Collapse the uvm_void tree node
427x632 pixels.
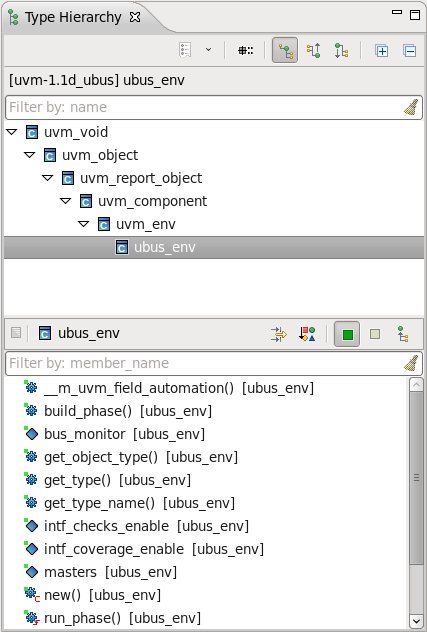12,132
